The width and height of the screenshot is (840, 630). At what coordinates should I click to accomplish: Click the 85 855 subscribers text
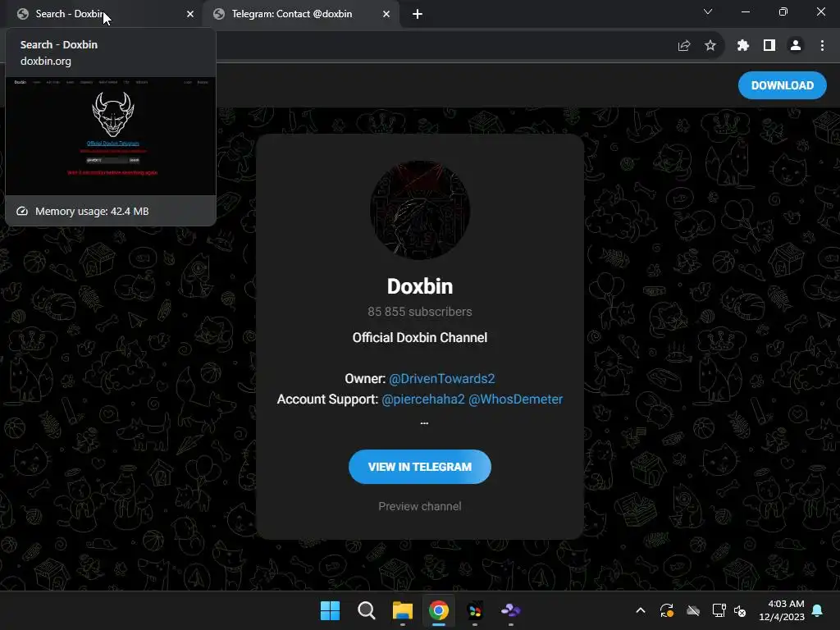[420, 312]
